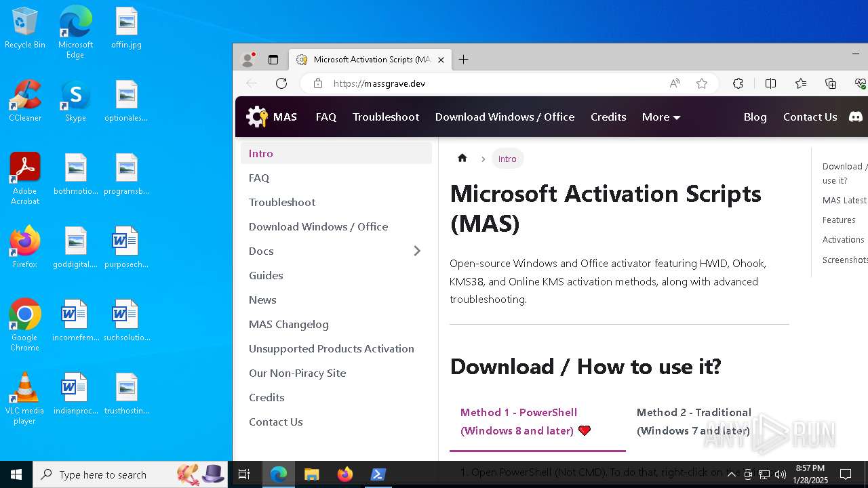This screenshot has height=488, width=868.
Task: Jump to MAS Latest in contents
Action: click(x=844, y=200)
